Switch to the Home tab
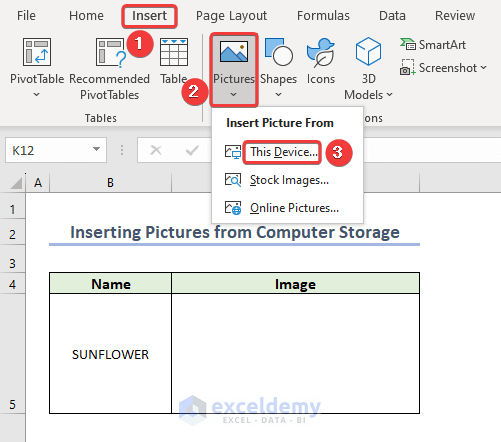This screenshot has height=442, width=501. pos(86,16)
